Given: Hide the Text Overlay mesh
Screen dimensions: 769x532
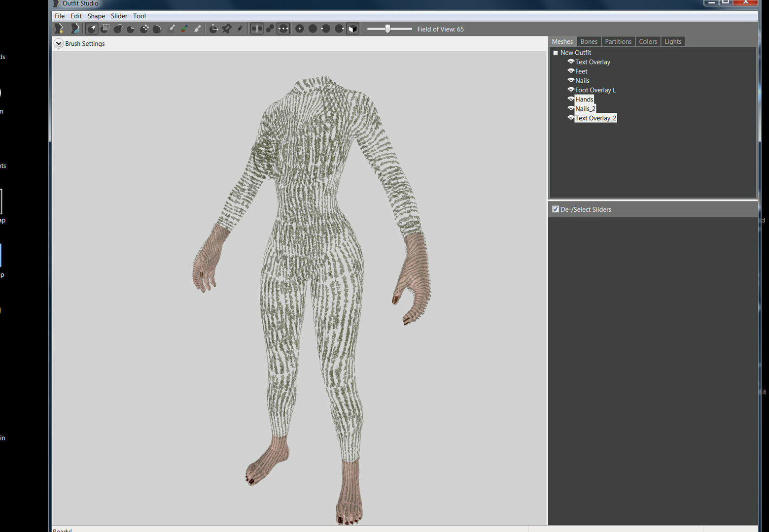Looking at the screenshot, I should [571, 62].
